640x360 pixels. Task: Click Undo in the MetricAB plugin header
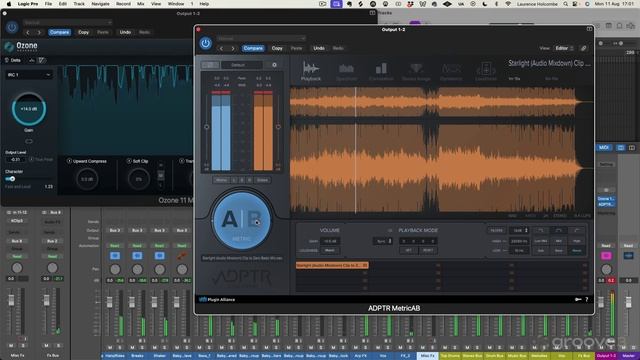(x=319, y=48)
